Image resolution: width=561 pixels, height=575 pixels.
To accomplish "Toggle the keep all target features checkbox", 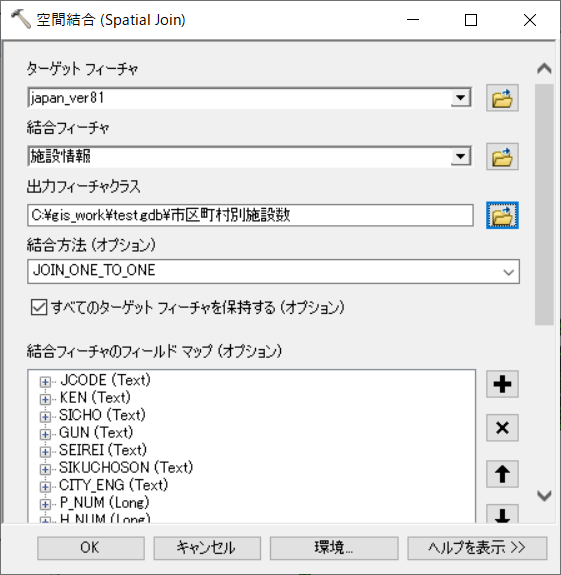I will 39,307.
